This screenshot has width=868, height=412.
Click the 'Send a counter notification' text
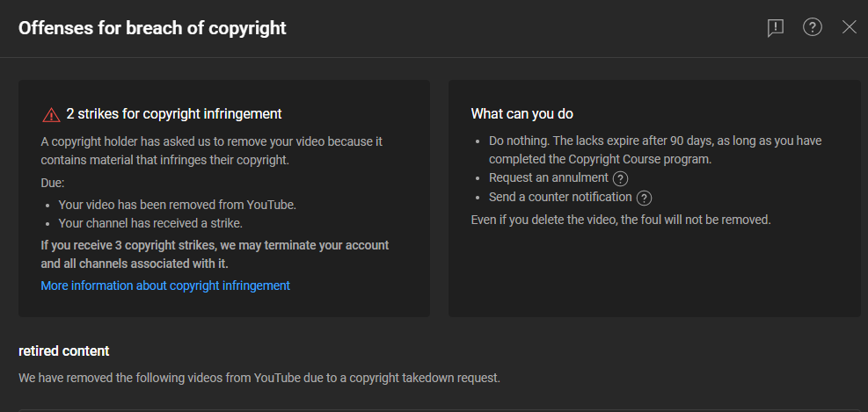tap(560, 197)
